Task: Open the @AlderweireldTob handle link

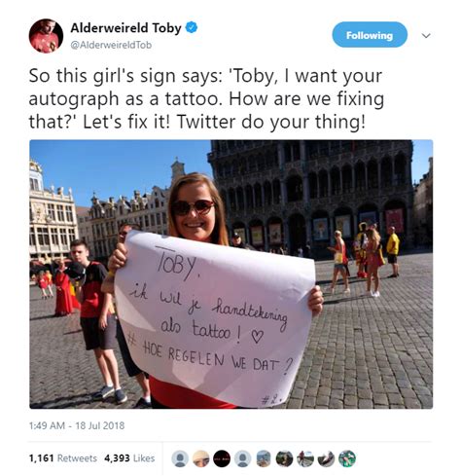Action: (111, 45)
